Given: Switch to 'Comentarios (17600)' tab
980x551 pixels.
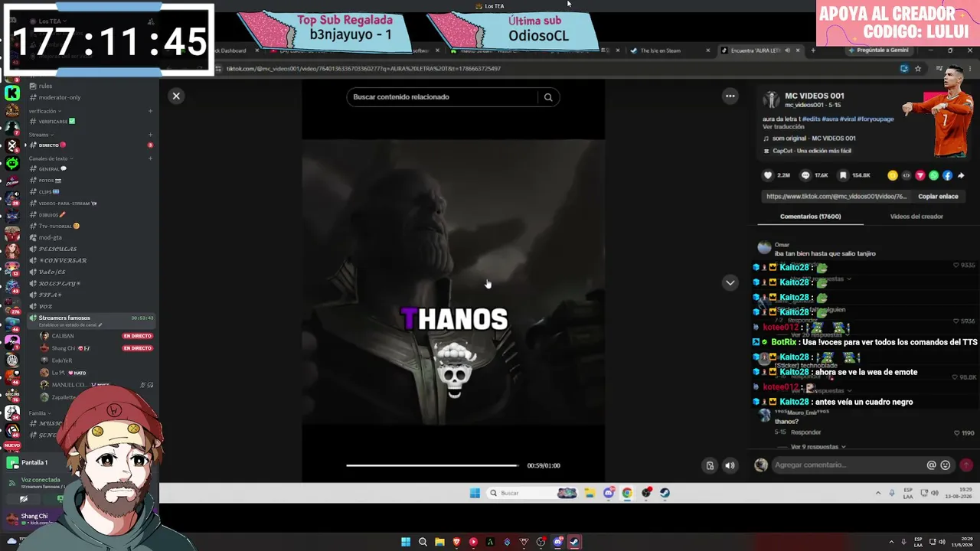Looking at the screenshot, I should pyautogui.click(x=810, y=217).
